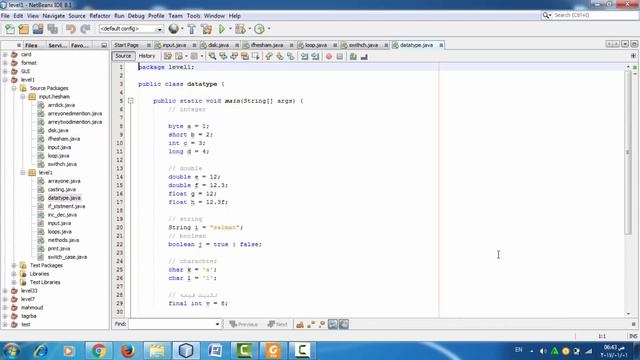Close the datatype.java tab

coord(441,45)
